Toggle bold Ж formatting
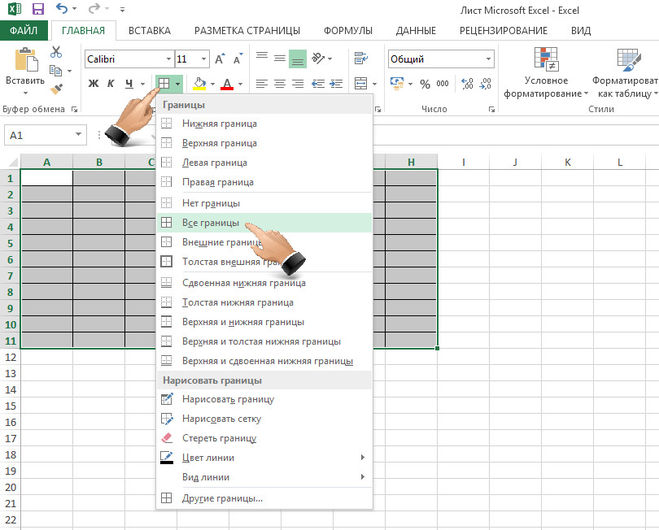Viewport: 659px width, 530px height. pyautogui.click(x=93, y=84)
